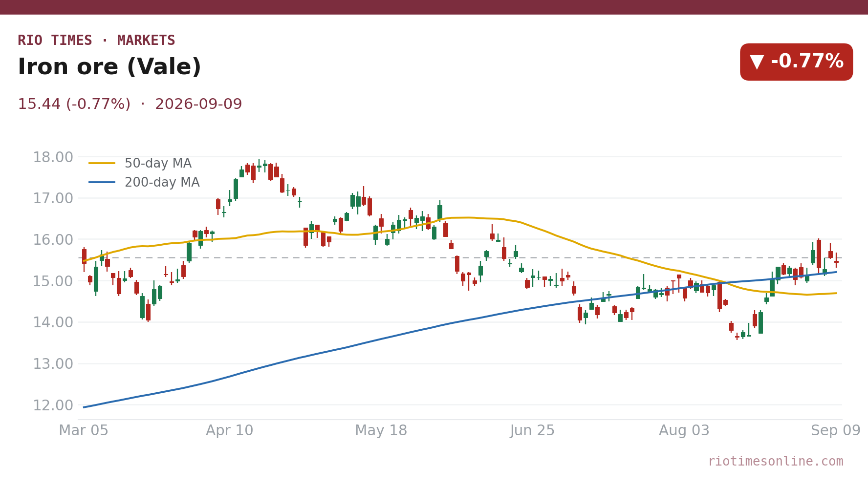Click the 13.00 y-axis label
This screenshot has width=868, height=488.
point(53,364)
